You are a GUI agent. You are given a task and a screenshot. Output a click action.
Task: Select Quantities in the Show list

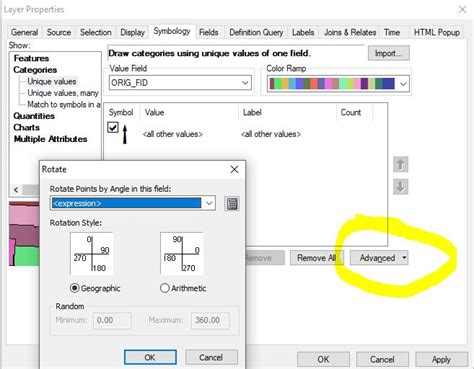tap(34, 116)
